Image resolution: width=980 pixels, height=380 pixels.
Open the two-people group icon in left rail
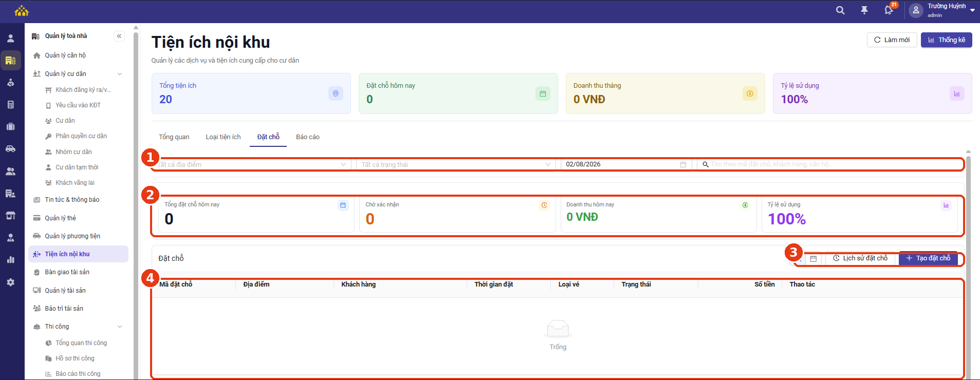pyautogui.click(x=11, y=172)
